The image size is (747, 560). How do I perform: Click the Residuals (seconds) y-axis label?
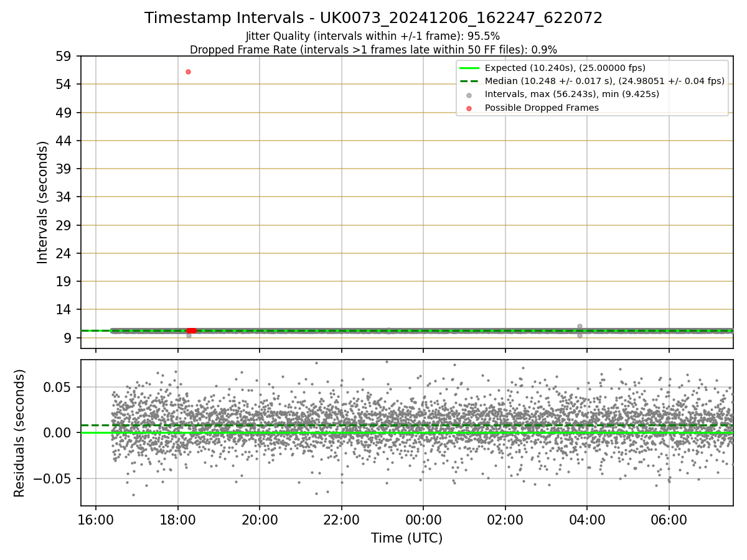[x=20, y=433]
